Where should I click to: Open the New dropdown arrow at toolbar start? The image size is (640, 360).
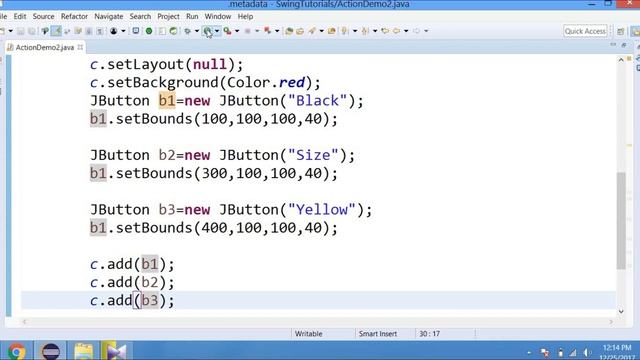[x=10, y=31]
